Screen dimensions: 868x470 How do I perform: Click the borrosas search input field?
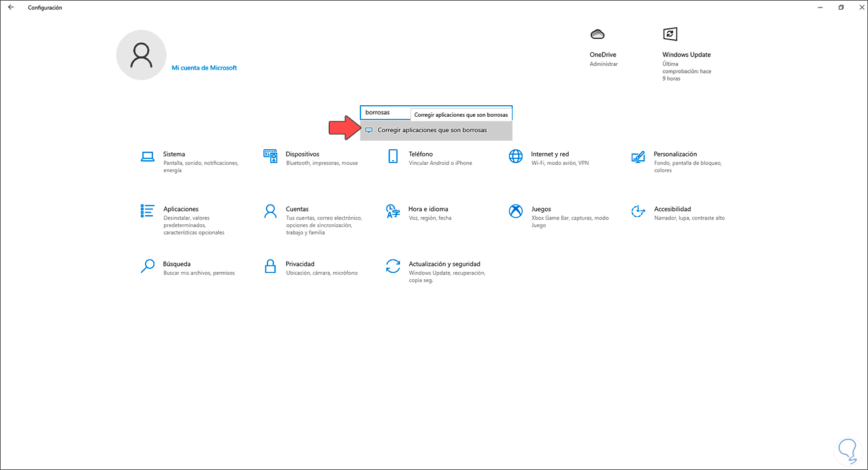pos(385,112)
